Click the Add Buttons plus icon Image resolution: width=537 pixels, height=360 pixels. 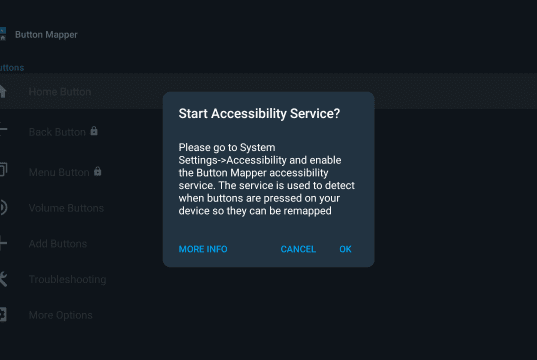tap(3, 243)
